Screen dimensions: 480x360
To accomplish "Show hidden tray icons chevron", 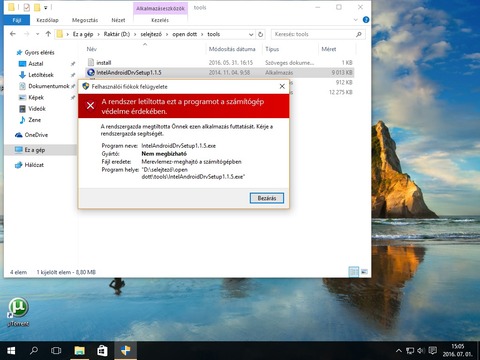I will [399, 350].
